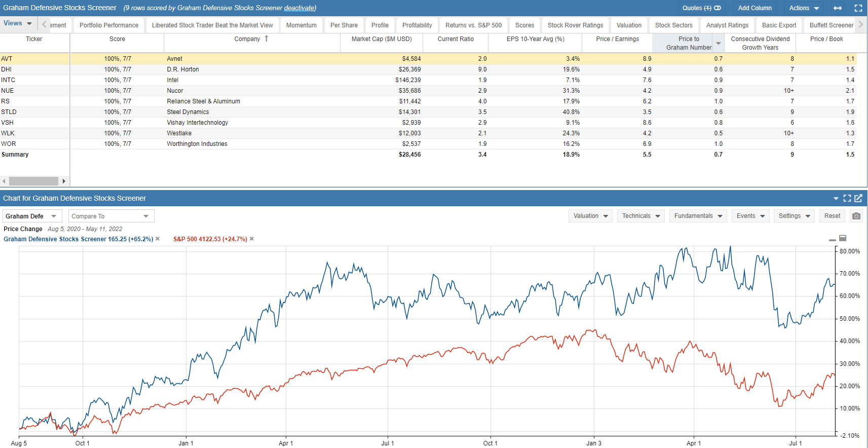The width and height of the screenshot is (868, 448).
Task: Pop out the chart into new window
Action: pyautogui.click(x=858, y=198)
